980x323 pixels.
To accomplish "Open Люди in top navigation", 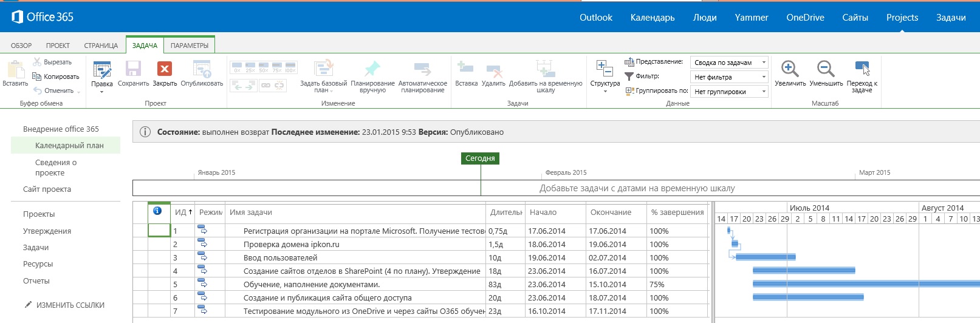I will tap(705, 18).
